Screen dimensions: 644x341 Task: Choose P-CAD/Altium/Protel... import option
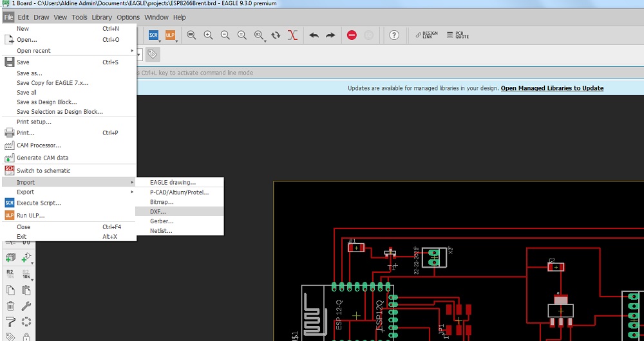click(x=180, y=192)
